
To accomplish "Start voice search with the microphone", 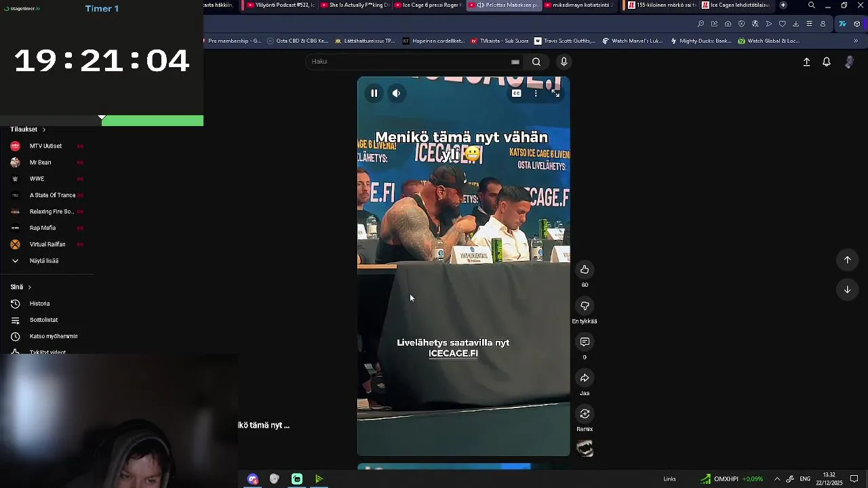I will [564, 62].
